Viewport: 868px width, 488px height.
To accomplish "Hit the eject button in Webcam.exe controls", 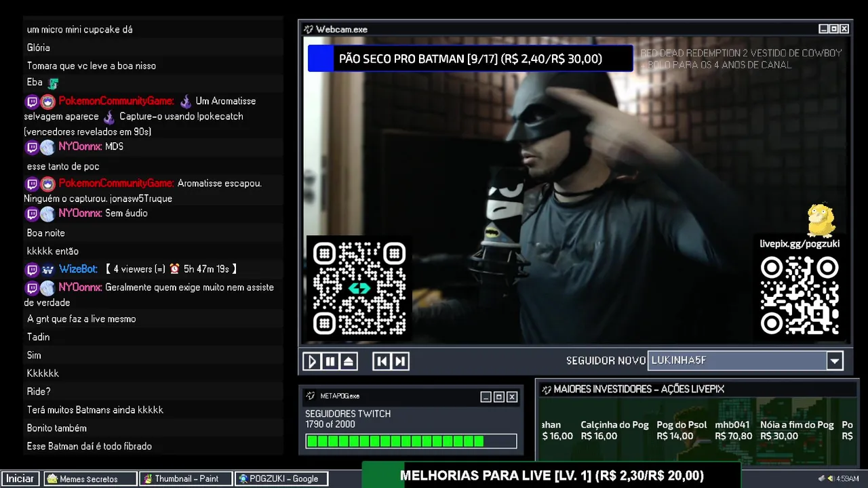I will [x=349, y=361].
